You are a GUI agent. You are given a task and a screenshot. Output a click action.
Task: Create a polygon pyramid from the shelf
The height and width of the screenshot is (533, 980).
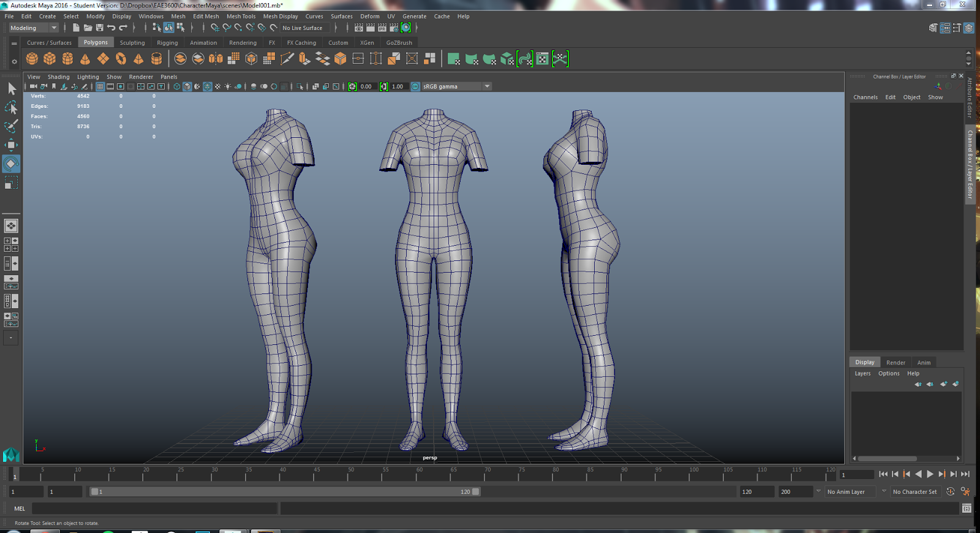coord(138,59)
